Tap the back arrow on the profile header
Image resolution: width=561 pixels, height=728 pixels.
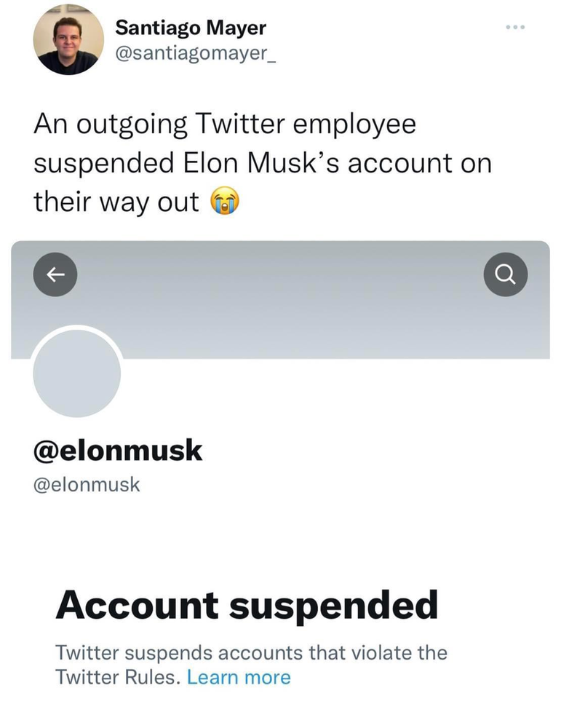(55, 274)
